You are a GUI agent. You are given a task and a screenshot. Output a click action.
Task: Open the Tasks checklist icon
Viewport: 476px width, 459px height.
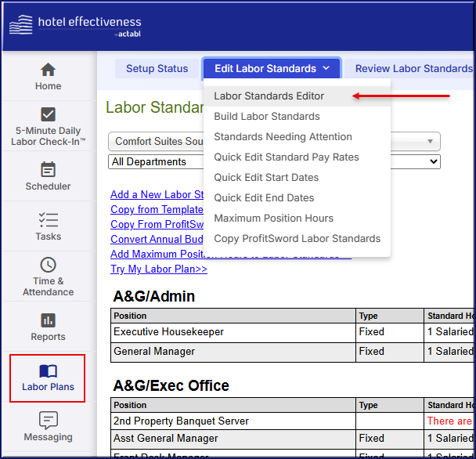click(48, 220)
